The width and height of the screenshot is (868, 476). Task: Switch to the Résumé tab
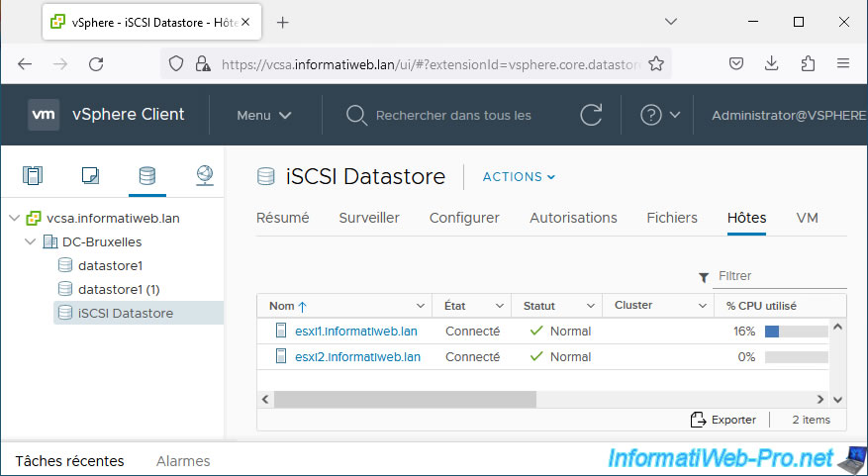pyautogui.click(x=282, y=218)
